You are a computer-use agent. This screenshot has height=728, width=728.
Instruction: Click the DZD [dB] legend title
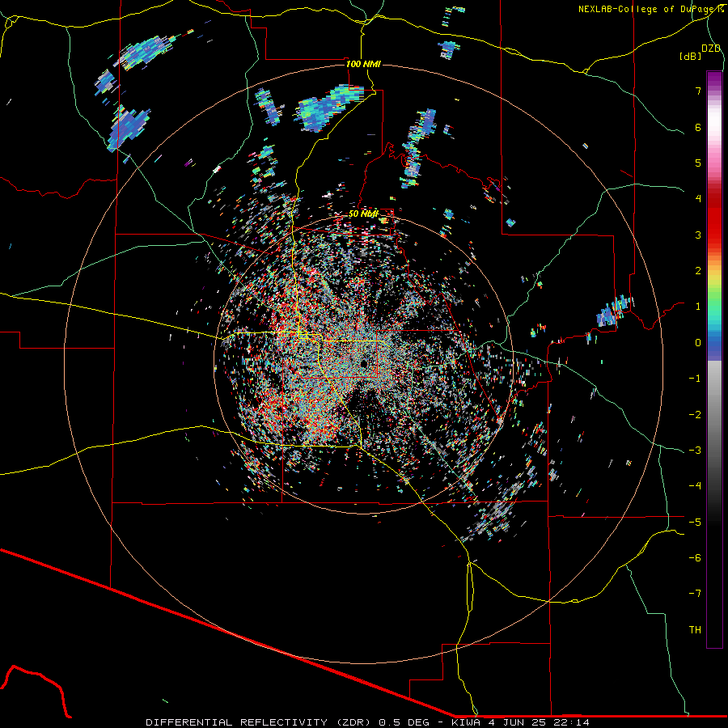pos(700,52)
